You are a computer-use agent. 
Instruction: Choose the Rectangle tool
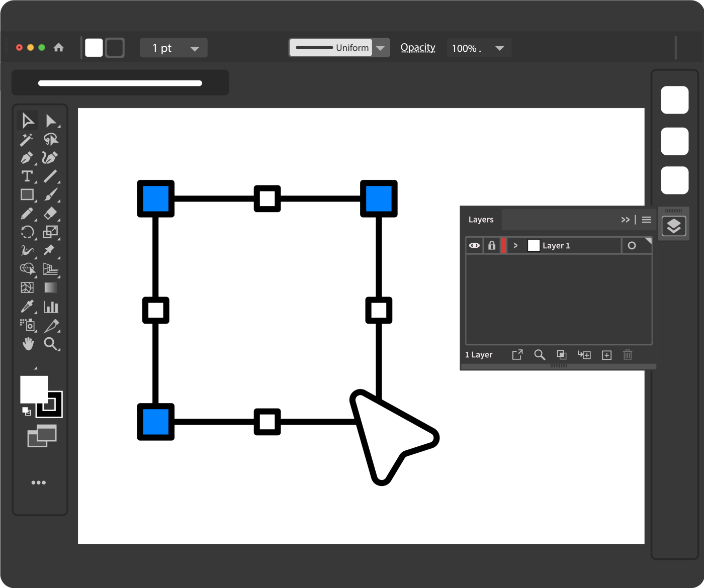click(x=28, y=195)
